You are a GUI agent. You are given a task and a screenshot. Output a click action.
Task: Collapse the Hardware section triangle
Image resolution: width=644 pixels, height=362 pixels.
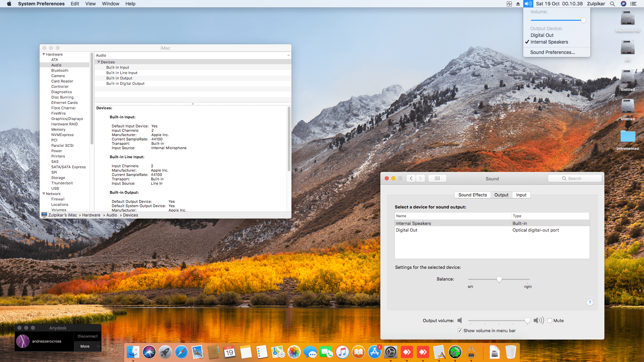44,54
